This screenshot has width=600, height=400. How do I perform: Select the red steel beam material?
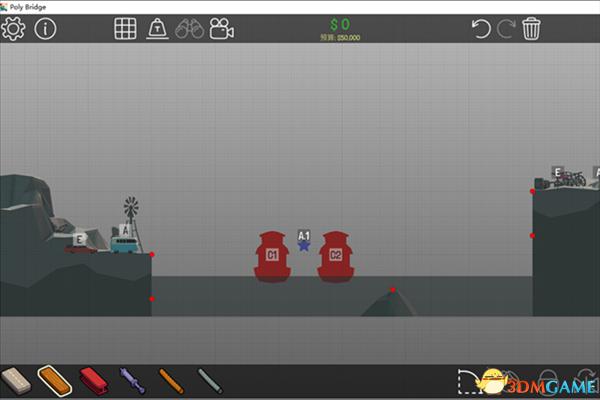point(93,381)
